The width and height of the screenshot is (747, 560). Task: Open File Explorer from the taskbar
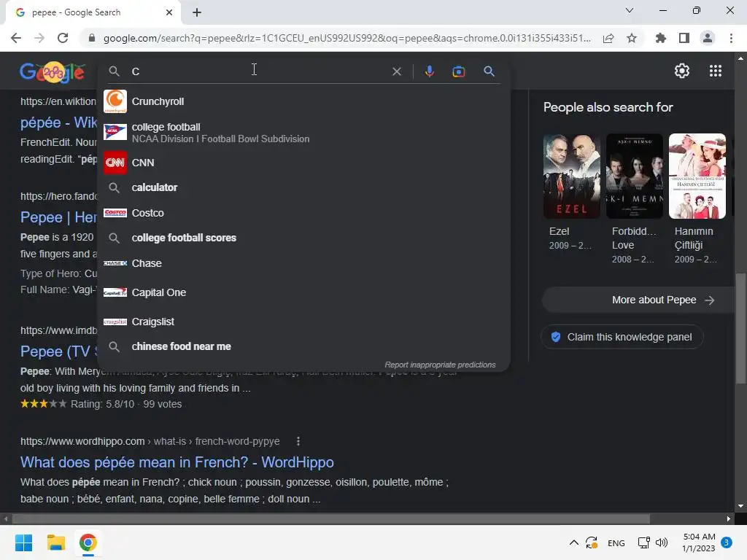55,542
